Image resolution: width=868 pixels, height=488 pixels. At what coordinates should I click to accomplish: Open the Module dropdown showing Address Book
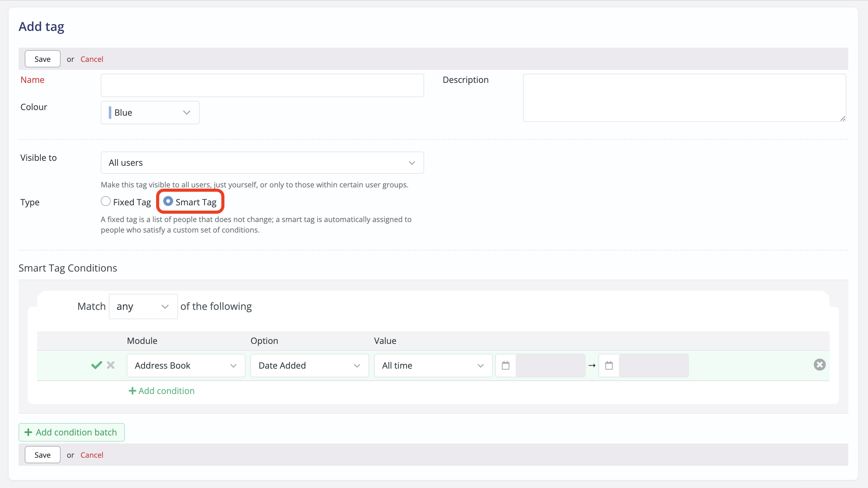point(186,365)
